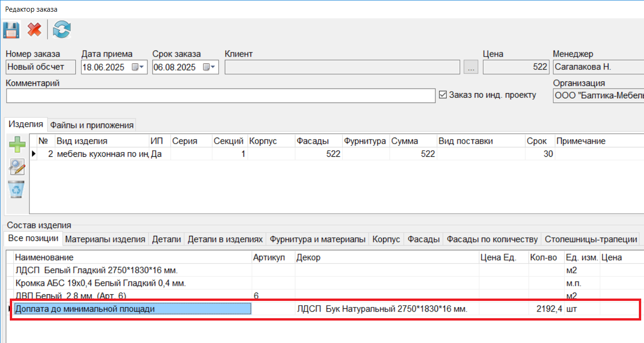Select row 'Кромка АБС 19x0,4 Белый Гладкий'
644x343 pixels.
click(x=100, y=283)
